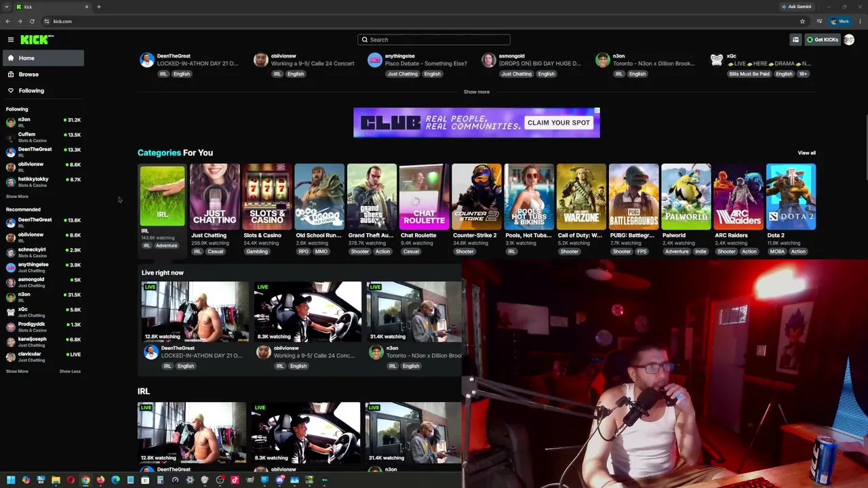
Task: Open a new browser tab
Action: coord(98,7)
